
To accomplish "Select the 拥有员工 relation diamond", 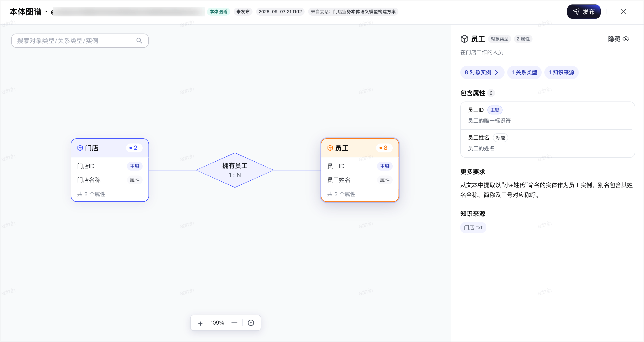I will (235, 170).
